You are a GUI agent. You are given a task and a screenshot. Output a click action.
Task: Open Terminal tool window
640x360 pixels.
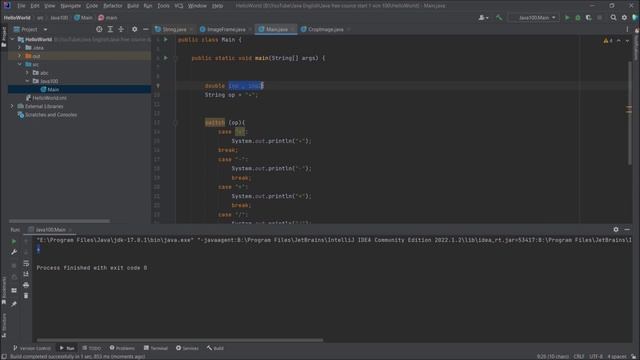coord(156,348)
